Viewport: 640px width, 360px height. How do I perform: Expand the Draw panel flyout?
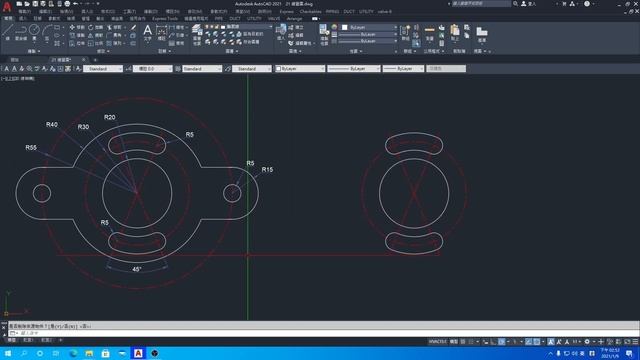[x=34, y=51]
